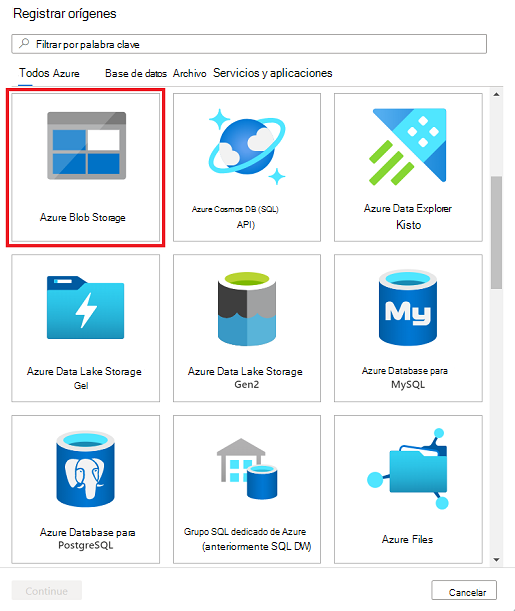The height and width of the screenshot is (611, 515).
Task: Select the Azure Data Explorer Kusto icon
Action: pos(408,147)
